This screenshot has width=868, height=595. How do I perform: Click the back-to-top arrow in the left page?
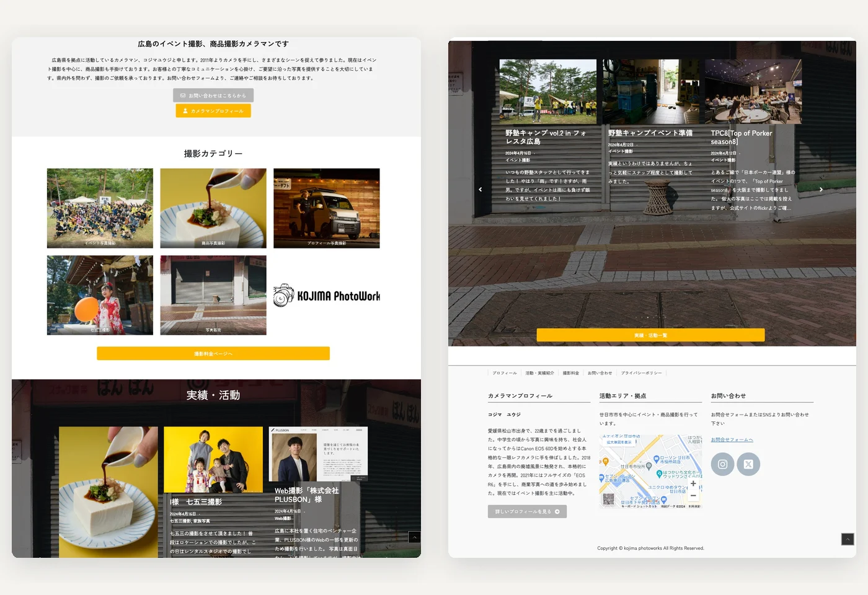(x=414, y=537)
